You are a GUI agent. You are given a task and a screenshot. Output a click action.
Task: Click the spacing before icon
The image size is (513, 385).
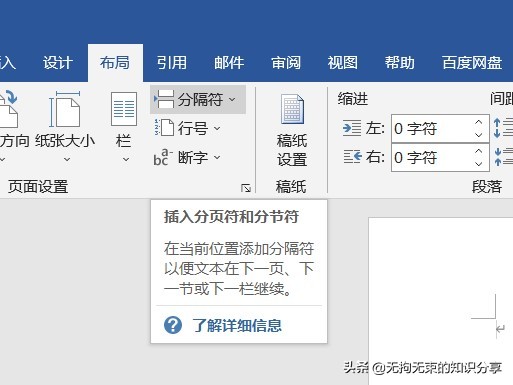pos(503,128)
